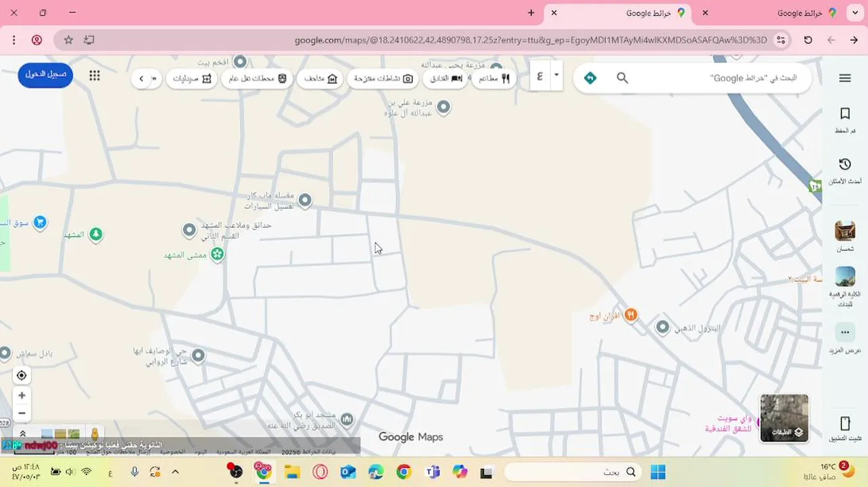Image resolution: width=868 pixels, height=487 pixels.
Task: Click the Install app phone icon in sidebar
Action: click(844, 424)
